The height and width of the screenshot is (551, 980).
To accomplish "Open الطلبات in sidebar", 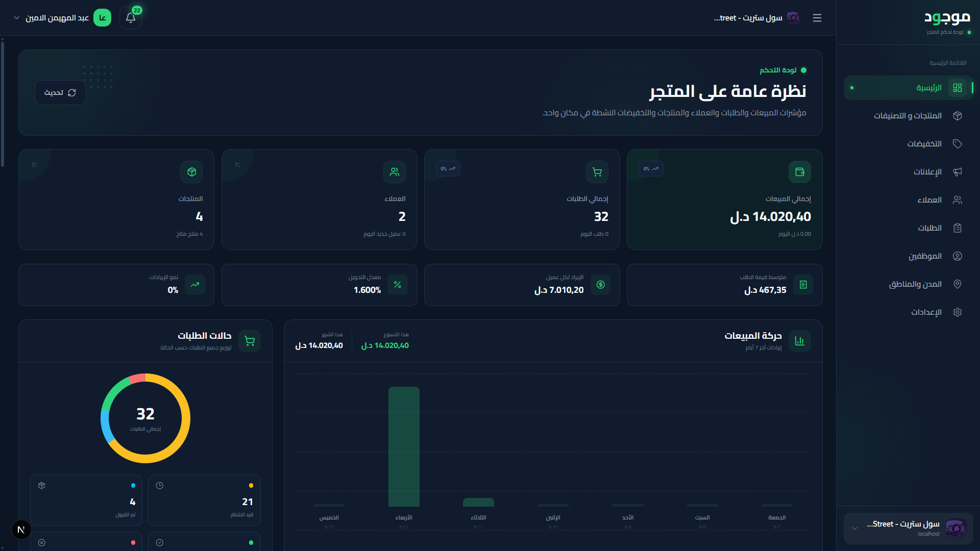I will [x=908, y=228].
